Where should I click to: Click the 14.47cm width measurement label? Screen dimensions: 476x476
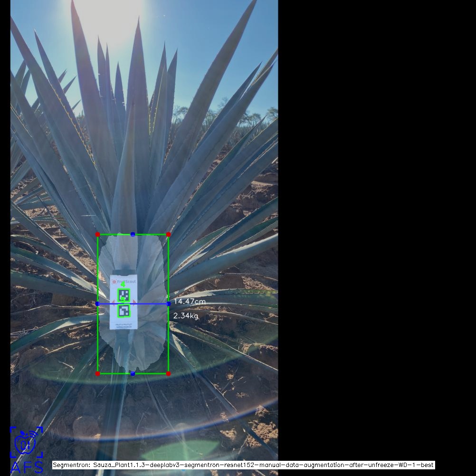click(190, 302)
